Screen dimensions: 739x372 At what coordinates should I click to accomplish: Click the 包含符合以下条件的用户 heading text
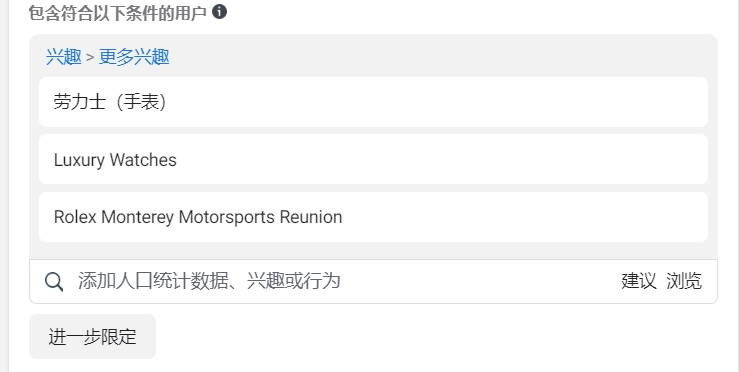[117, 13]
